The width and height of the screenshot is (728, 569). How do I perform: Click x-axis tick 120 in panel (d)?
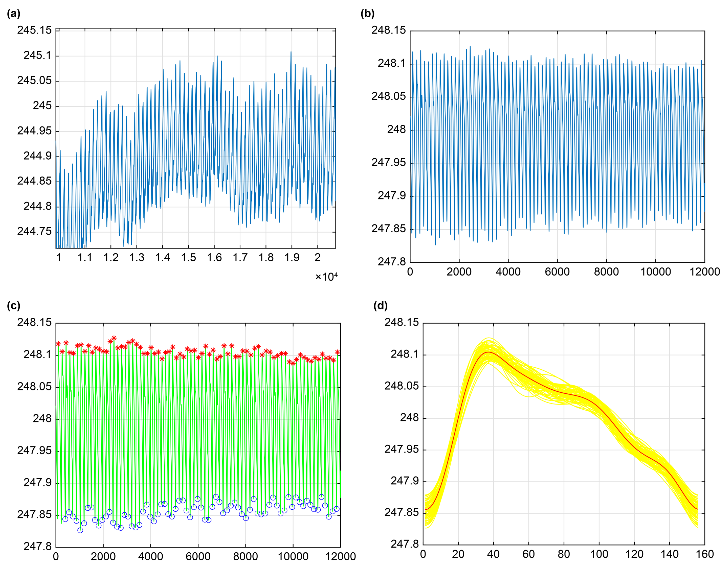634,554
